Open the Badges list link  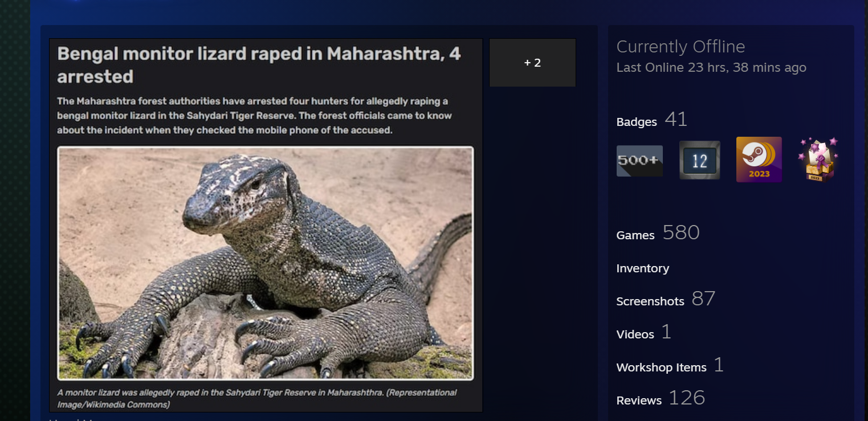coord(637,122)
